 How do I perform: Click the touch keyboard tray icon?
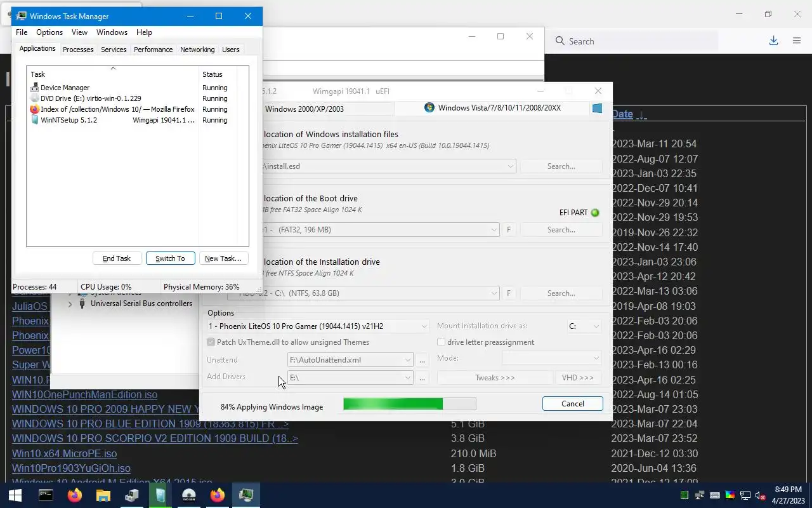coord(715,495)
